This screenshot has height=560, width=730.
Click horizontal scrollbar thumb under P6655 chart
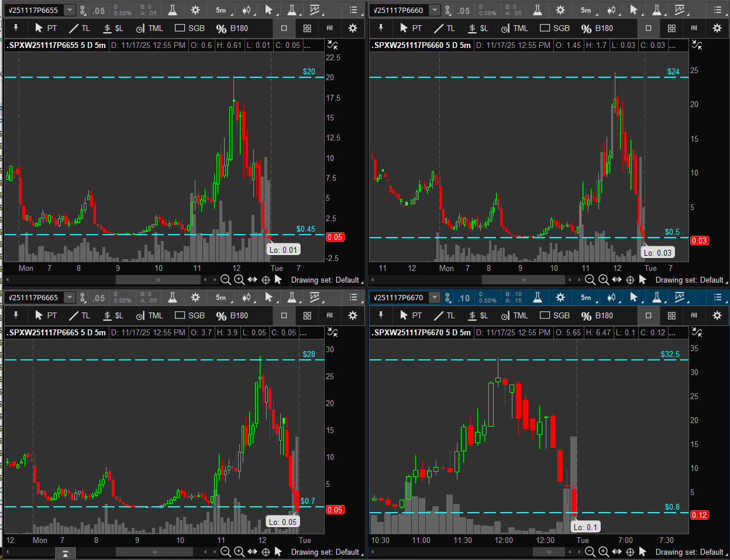tap(158, 280)
